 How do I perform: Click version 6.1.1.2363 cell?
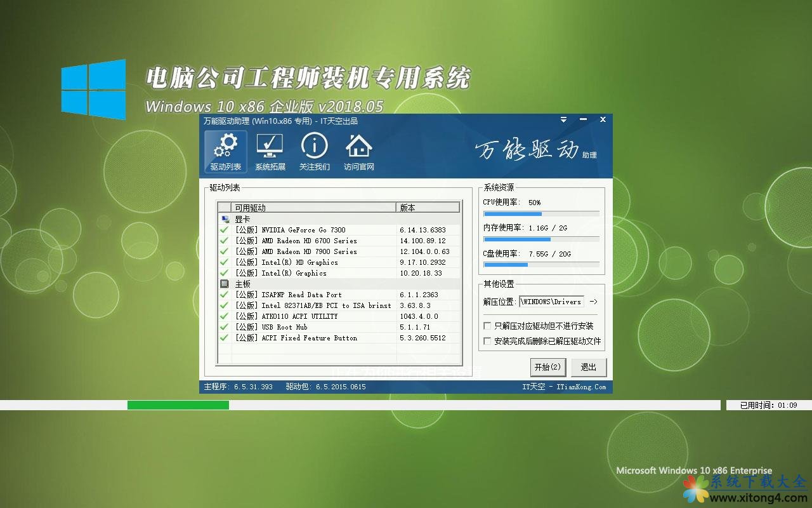tap(419, 295)
